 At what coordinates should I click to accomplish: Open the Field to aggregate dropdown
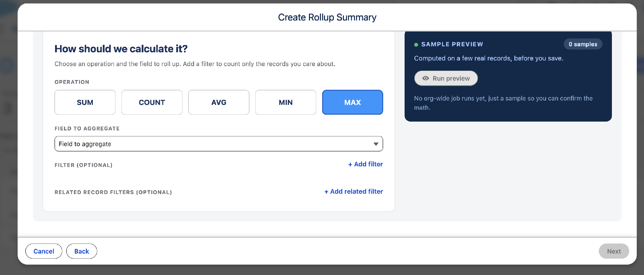tap(219, 144)
